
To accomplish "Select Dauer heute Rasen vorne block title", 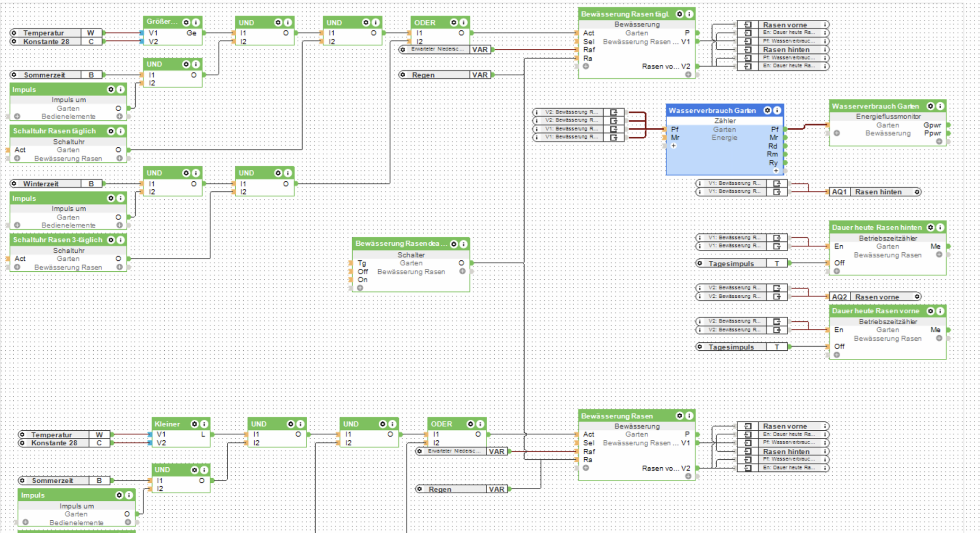I will (875, 311).
